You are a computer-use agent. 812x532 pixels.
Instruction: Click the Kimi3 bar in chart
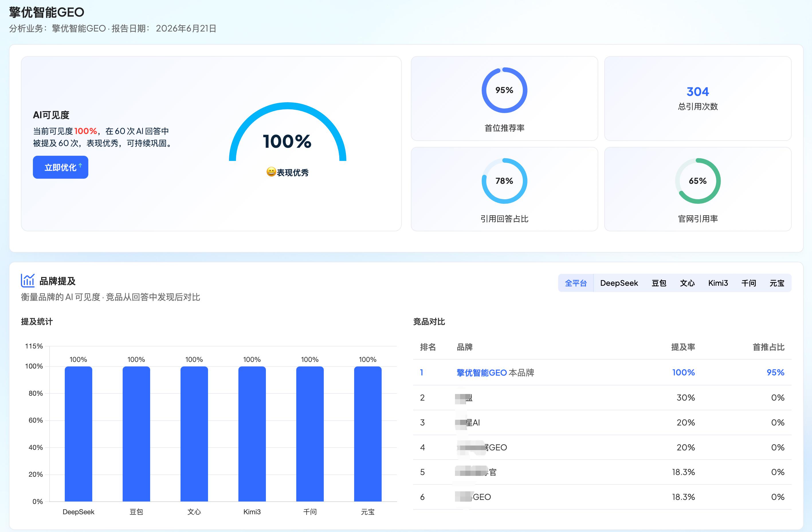[x=252, y=434]
